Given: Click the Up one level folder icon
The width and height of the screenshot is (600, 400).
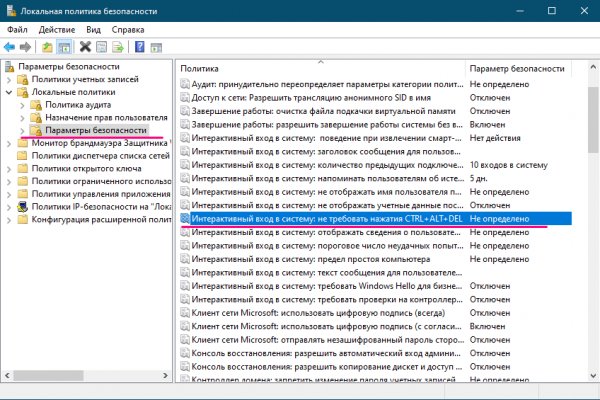Looking at the screenshot, I should [x=47, y=47].
